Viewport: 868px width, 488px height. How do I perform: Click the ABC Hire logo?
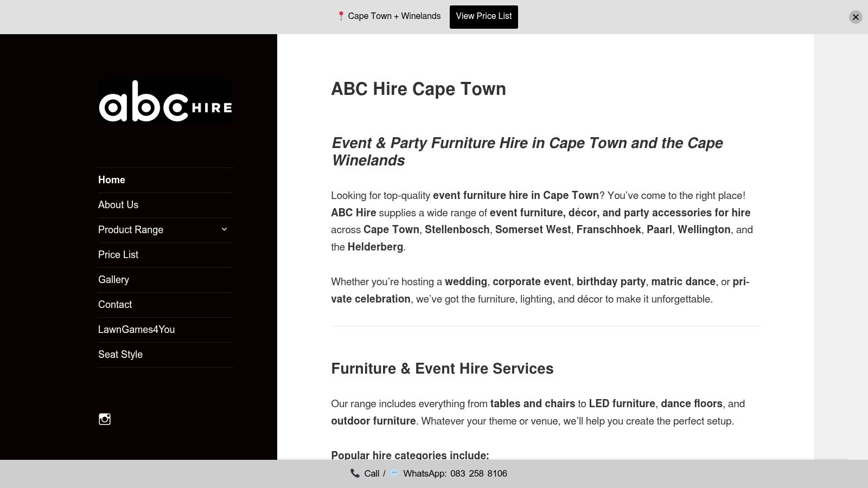tap(165, 101)
